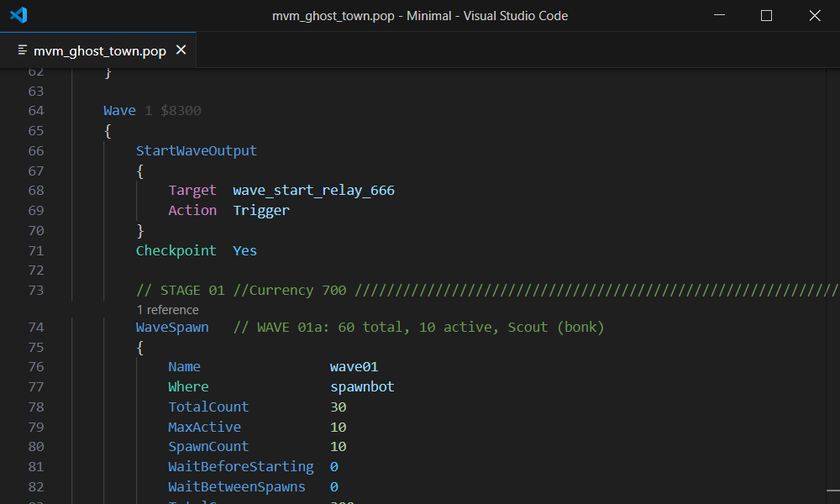Viewport: 840px width, 504px height.
Task: Click the spawnbot value on the Where line
Action: (362, 387)
